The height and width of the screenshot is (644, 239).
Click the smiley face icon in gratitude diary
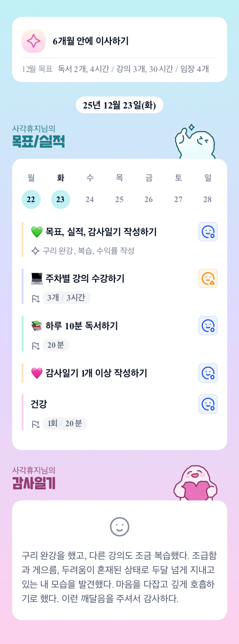119,526
